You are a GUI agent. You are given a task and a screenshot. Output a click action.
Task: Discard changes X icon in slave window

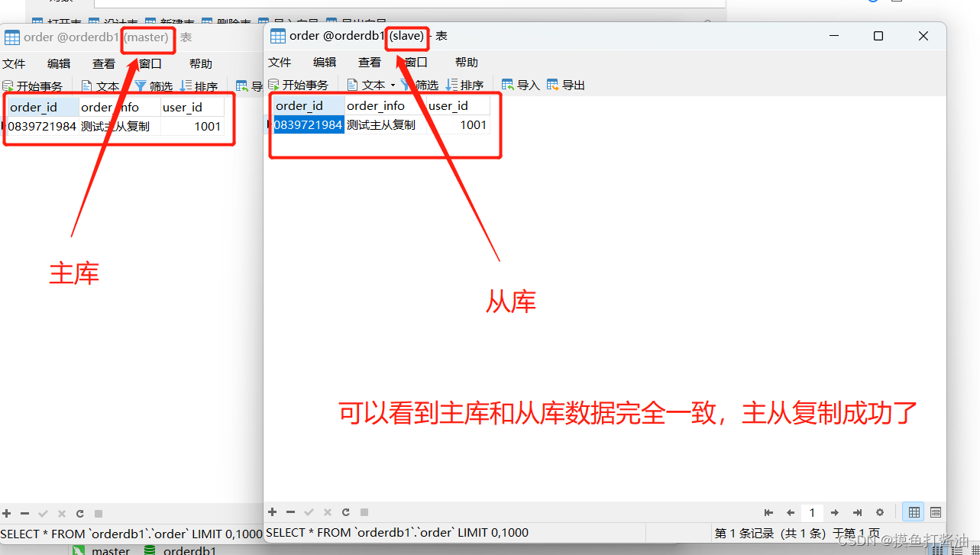[x=328, y=512]
